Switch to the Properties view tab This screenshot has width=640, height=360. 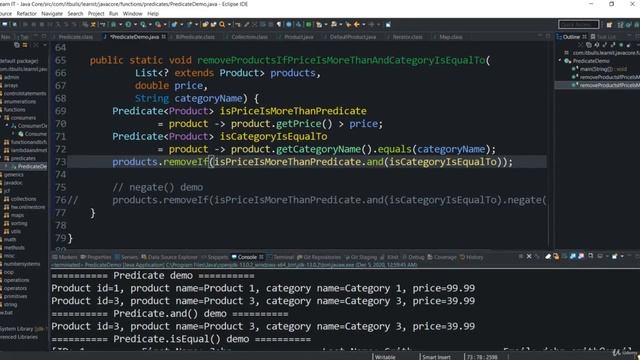point(96,257)
